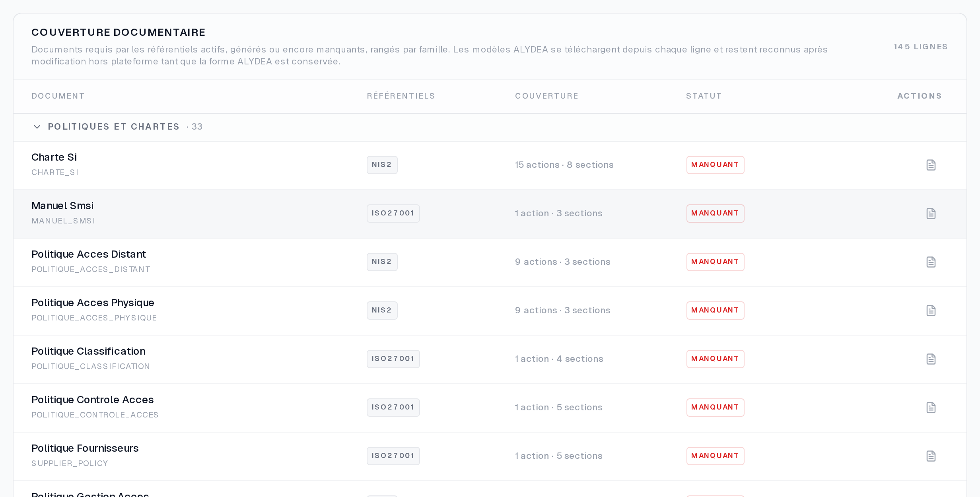Click the 'Politique Controle Acces' title
Image resolution: width=980 pixels, height=497 pixels.
coord(92,400)
